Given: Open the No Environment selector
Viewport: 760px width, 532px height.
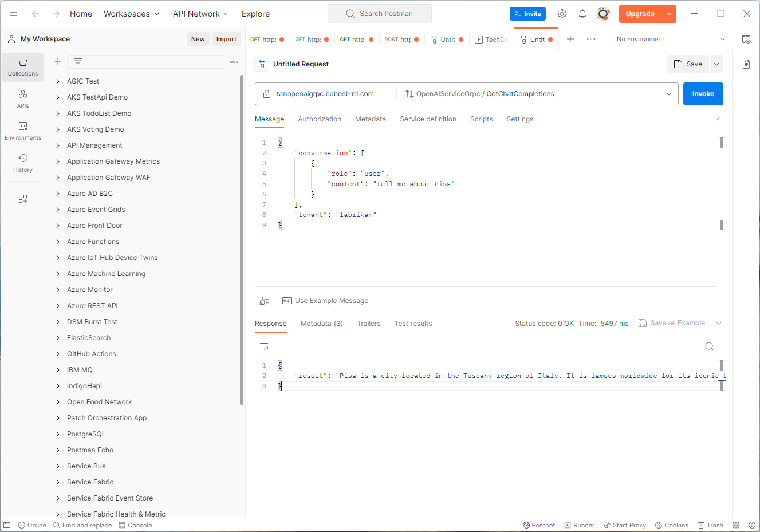Looking at the screenshot, I should 671,39.
